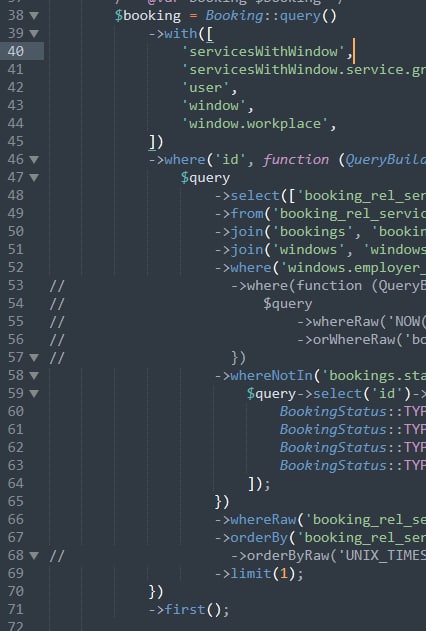Click $query on line 47
The image size is (426, 631).
(206, 178)
